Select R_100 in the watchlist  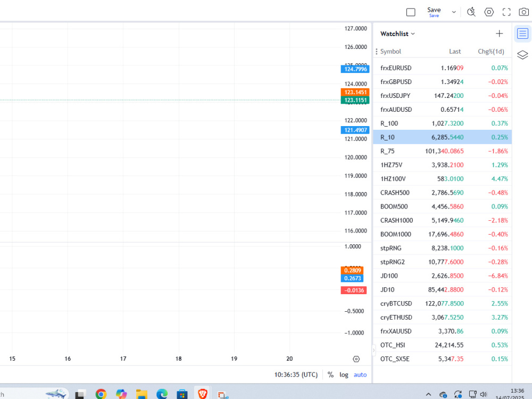click(442, 123)
